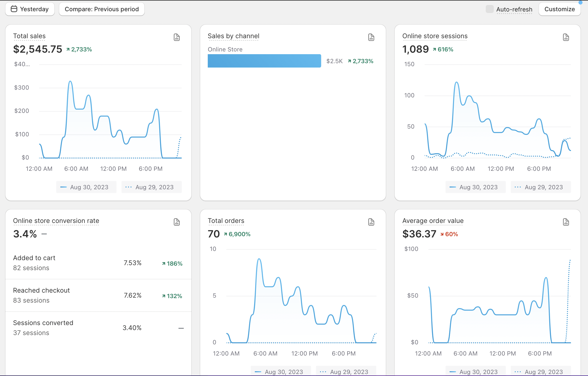Open the Total sales title link
588x376 pixels.
point(29,36)
